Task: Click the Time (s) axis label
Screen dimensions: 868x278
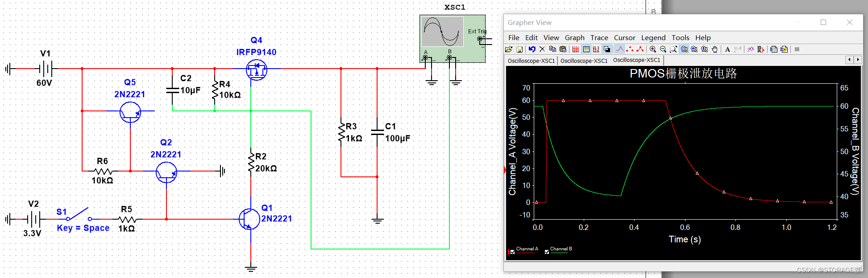Action: coord(685,239)
